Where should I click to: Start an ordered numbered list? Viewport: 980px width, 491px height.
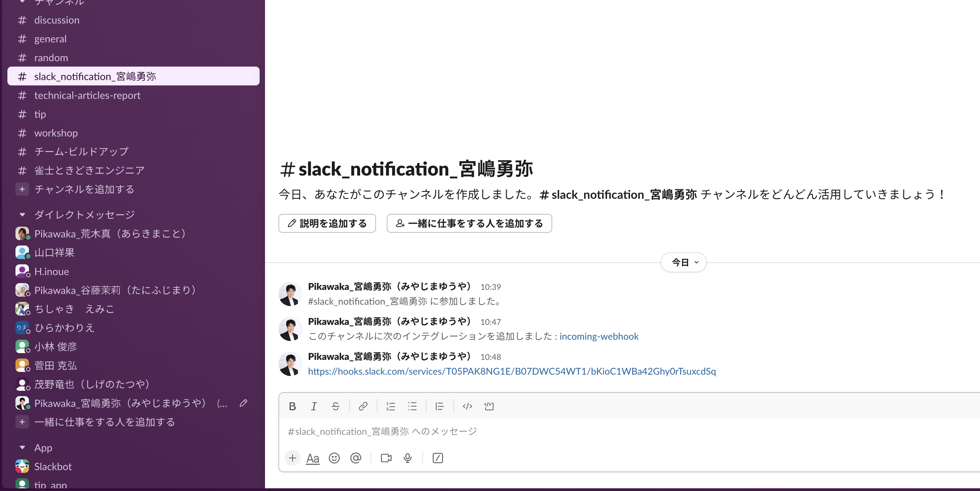point(391,406)
